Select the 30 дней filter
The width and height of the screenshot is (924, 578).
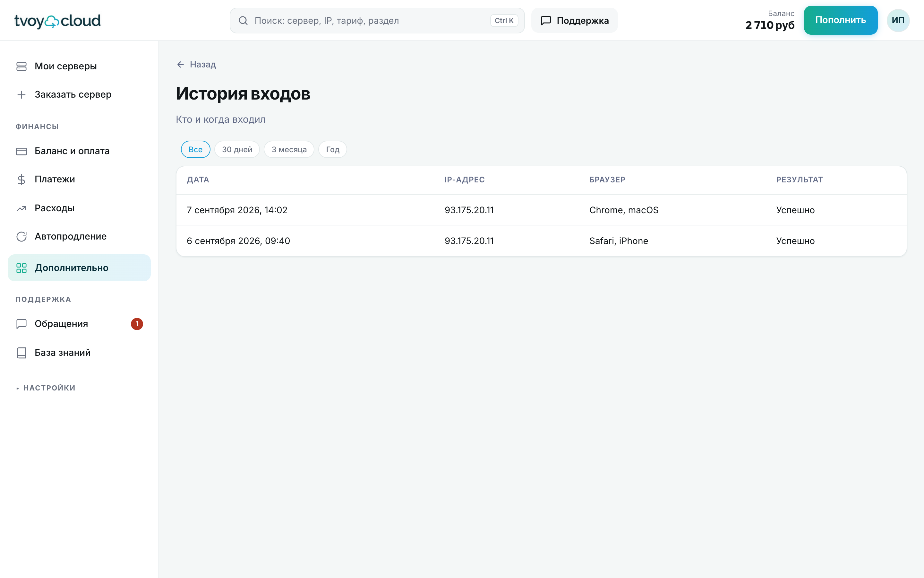[x=237, y=149]
